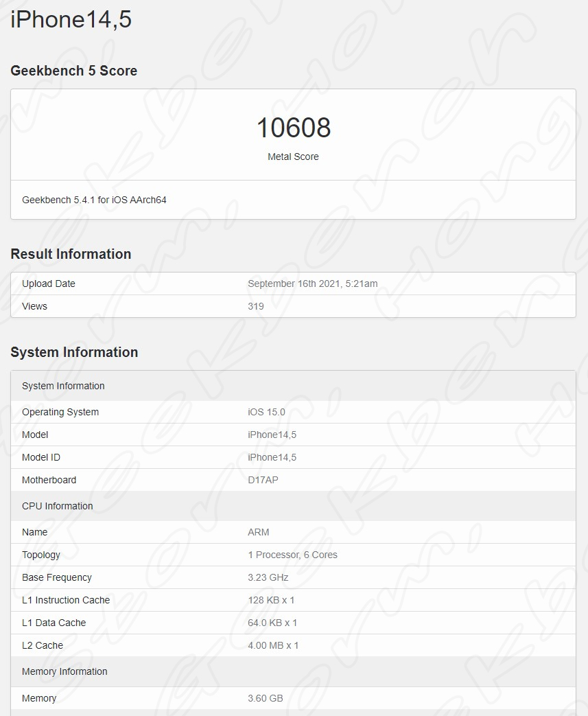Click the 3.60 GB memory value
This screenshot has height=716, width=588.
[266, 698]
